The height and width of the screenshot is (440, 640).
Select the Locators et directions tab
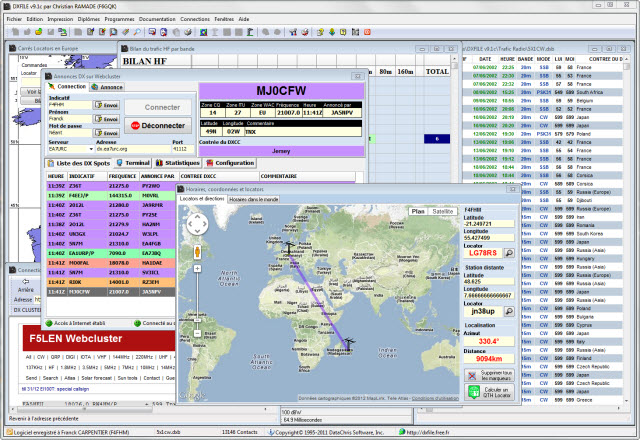pos(202,199)
